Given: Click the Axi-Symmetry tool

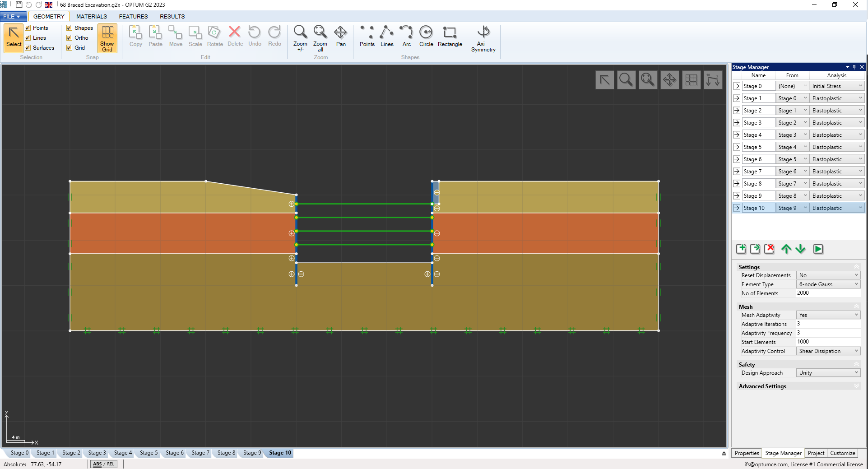Looking at the screenshot, I should click(483, 39).
